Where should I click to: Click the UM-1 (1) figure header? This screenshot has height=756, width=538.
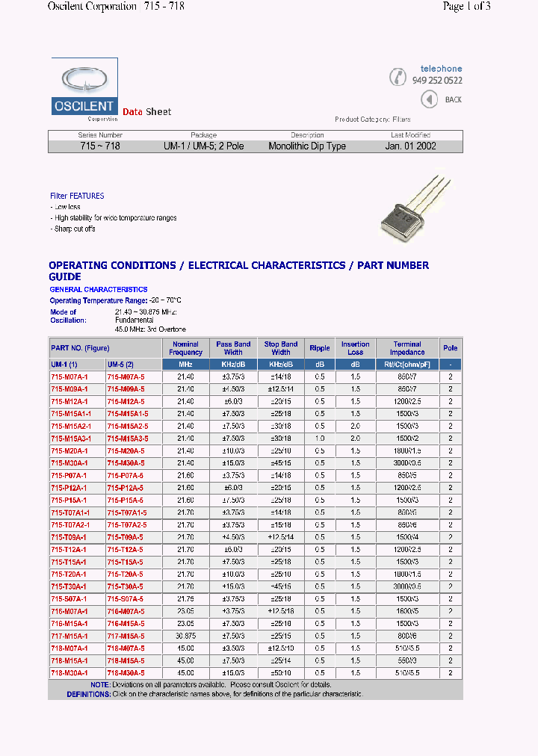(64, 365)
